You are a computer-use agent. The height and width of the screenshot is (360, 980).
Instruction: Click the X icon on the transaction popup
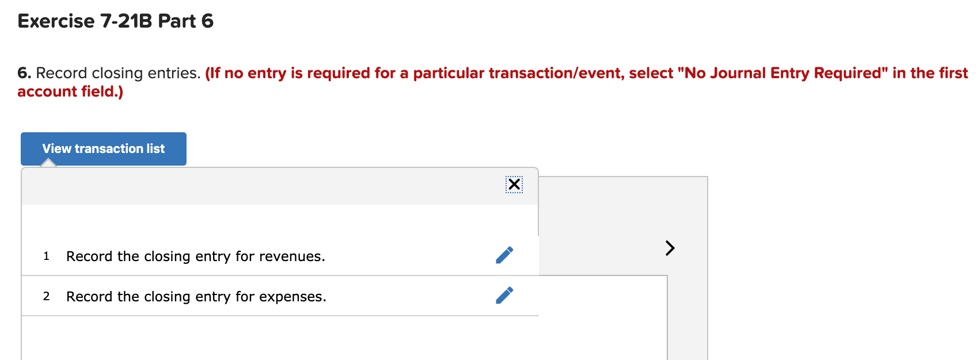click(x=514, y=185)
